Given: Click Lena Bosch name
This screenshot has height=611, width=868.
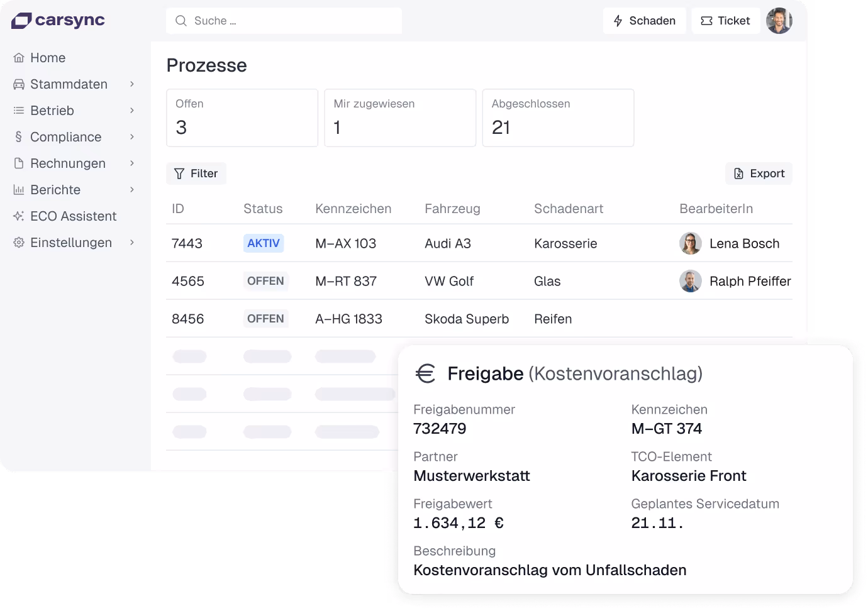Looking at the screenshot, I should point(745,243).
